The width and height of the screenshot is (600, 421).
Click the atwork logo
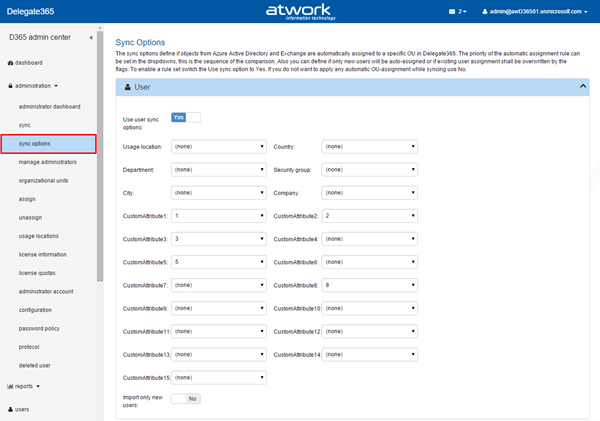click(x=301, y=11)
